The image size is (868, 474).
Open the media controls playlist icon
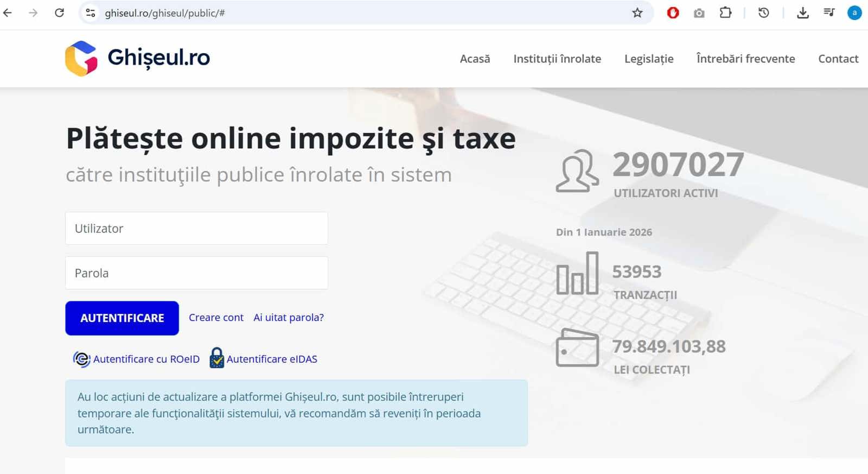tap(829, 12)
